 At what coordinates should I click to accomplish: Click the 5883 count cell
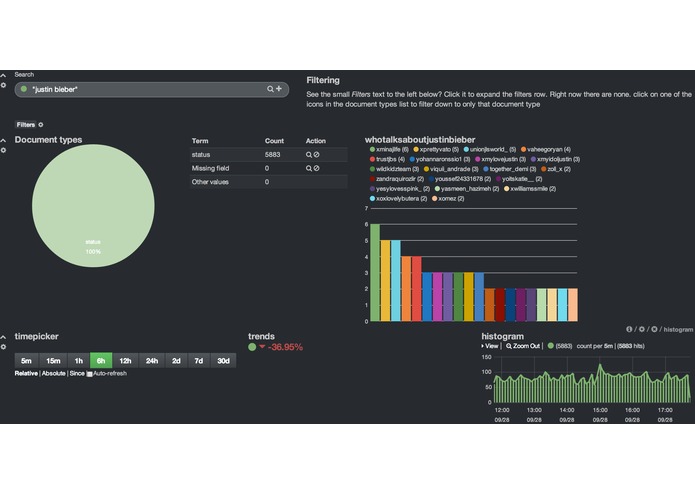pyautogui.click(x=273, y=155)
